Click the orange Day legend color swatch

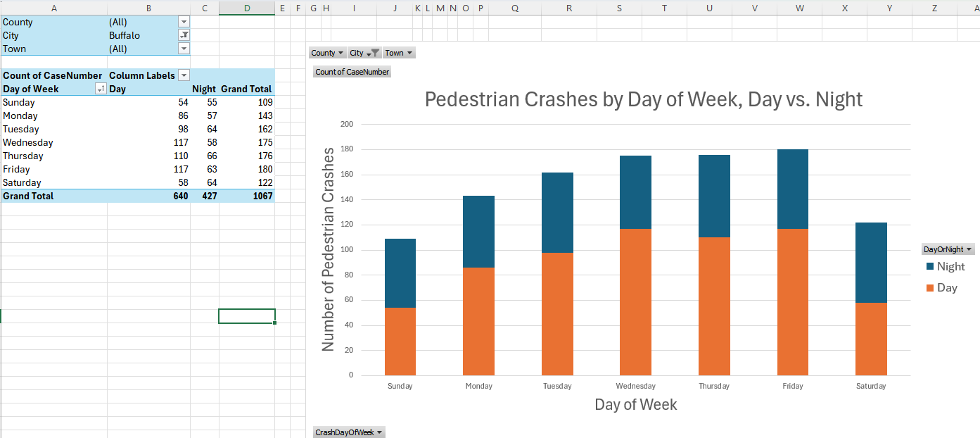[x=930, y=288]
